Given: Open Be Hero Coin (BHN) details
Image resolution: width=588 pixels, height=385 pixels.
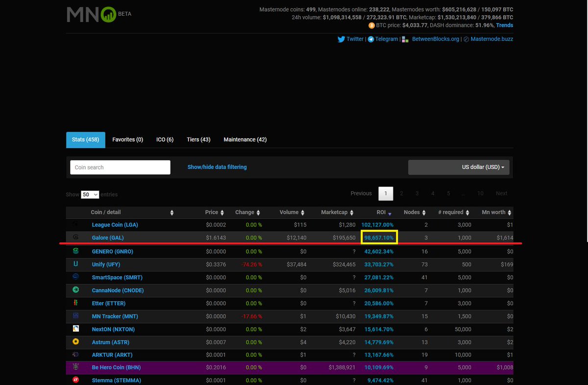Looking at the screenshot, I should [x=116, y=367].
